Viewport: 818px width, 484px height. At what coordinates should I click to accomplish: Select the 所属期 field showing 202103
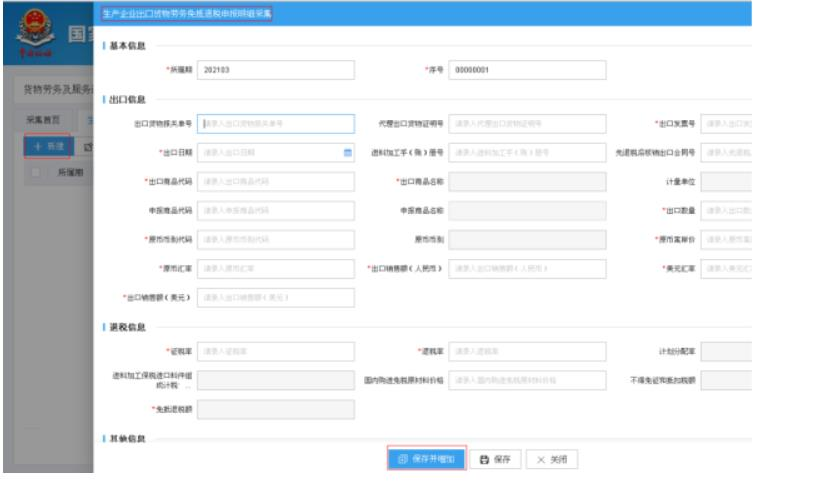coord(276,70)
